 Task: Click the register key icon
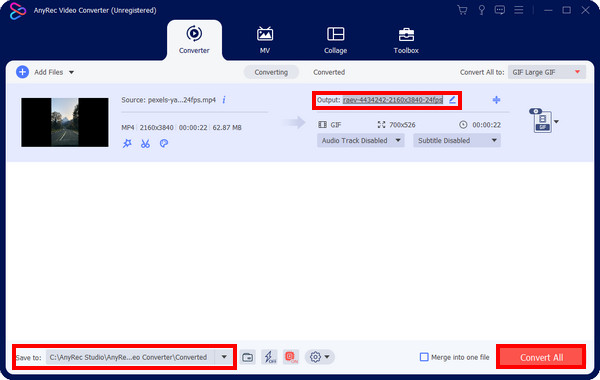[x=481, y=10]
